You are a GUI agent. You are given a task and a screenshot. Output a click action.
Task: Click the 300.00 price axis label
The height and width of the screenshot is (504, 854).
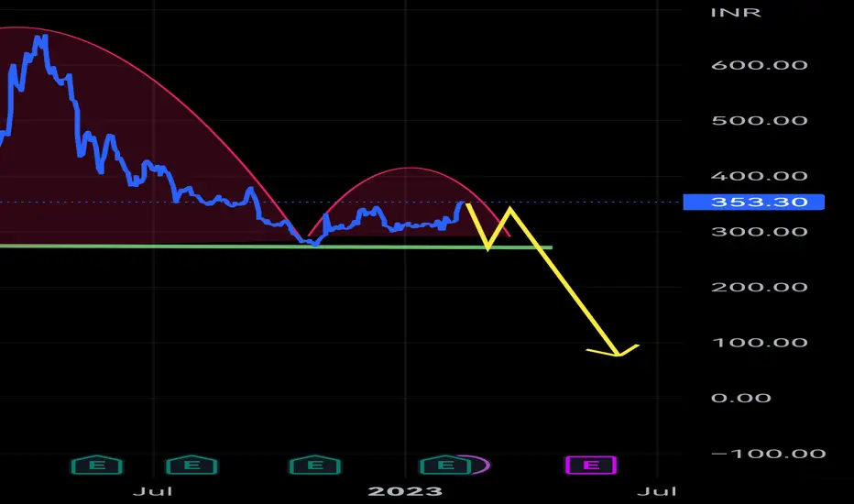tap(760, 232)
